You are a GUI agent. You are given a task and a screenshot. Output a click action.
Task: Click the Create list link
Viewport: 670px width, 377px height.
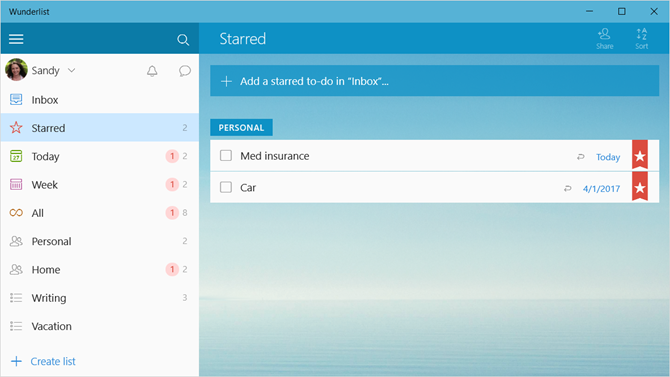point(53,361)
